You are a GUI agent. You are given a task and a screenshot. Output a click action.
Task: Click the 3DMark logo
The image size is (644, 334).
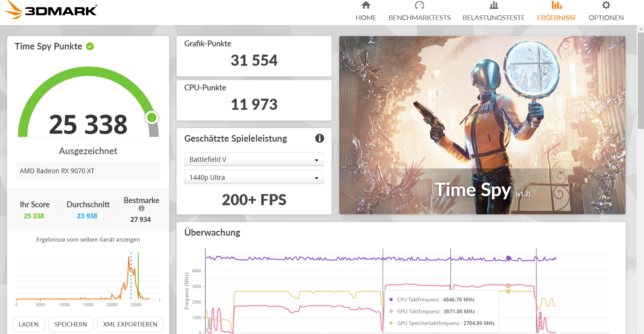coord(51,10)
